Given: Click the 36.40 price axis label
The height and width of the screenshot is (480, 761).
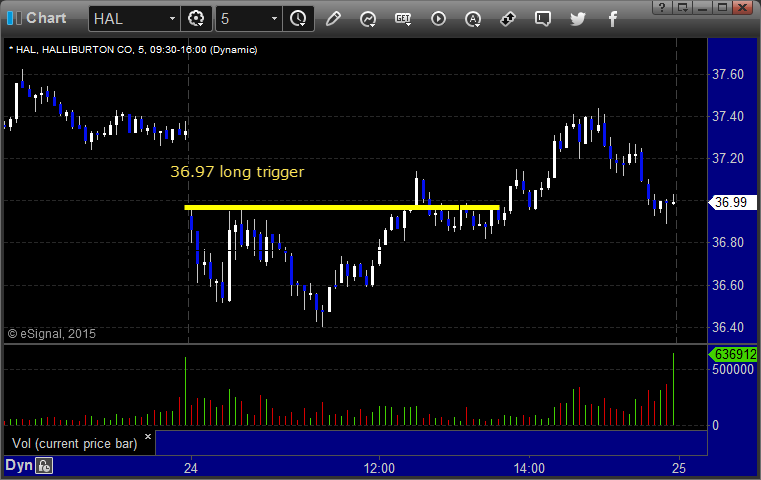Looking at the screenshot, I should (728, 327).
